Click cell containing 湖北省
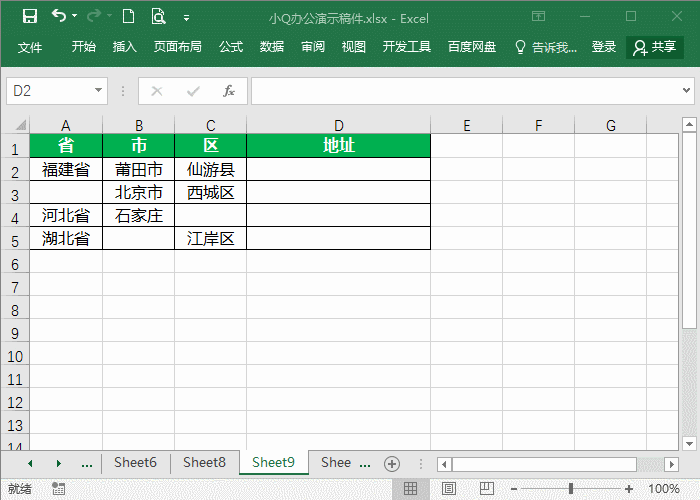 [66, 238]
